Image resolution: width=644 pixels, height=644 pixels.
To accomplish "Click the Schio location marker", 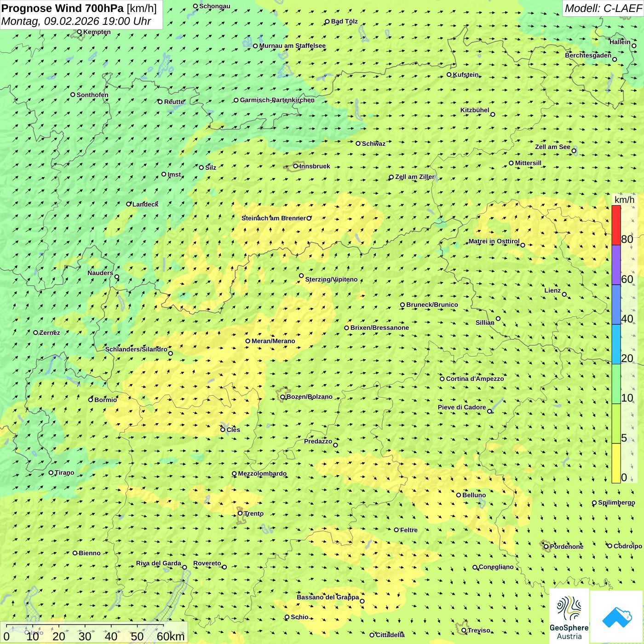I will [x=287, y=617].
